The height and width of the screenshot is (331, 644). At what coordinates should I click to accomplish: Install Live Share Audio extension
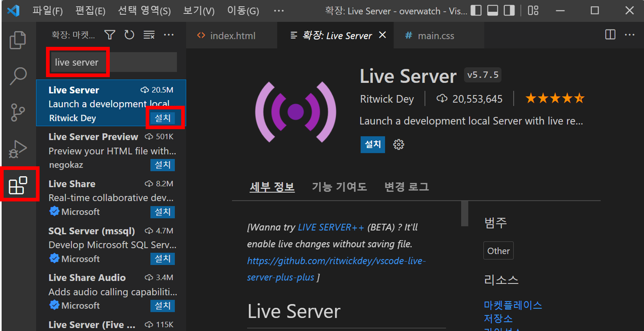[163, 306]
